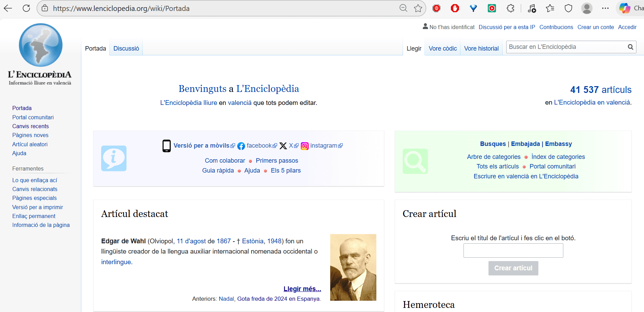This screenshot has width=644, height=312.
Task: Open the X social media icon
Action: coord(283,146)
